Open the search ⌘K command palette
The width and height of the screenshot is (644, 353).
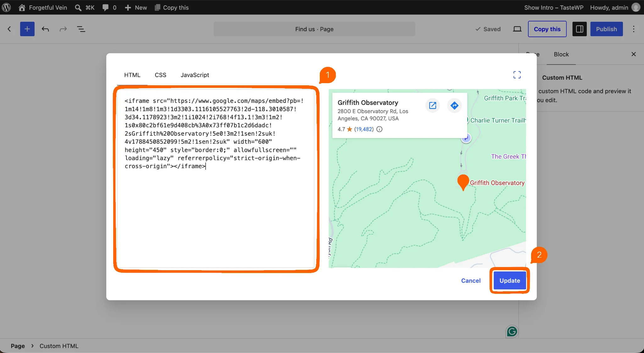click(85, 8)
